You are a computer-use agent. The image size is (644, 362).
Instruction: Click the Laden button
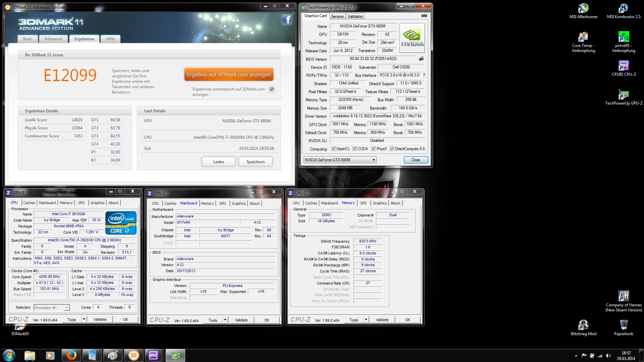click(x=219, y=162)
